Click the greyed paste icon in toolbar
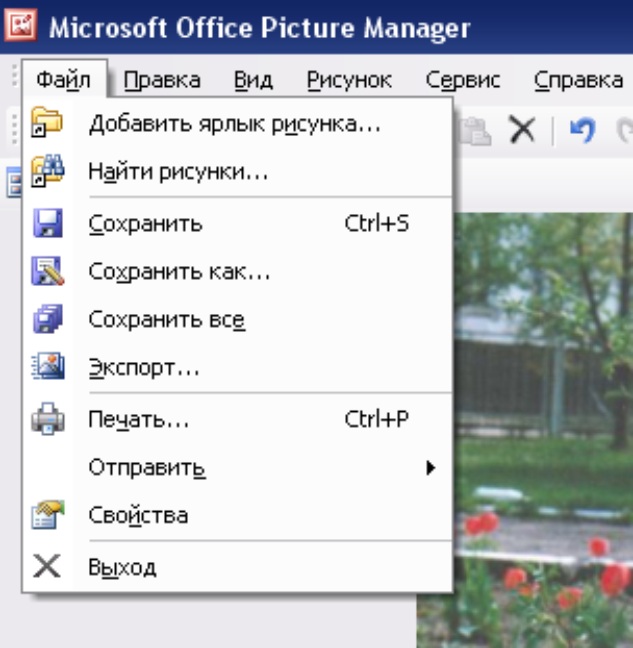The height and width of the screenshot is (648, 633). tap(474, 131)
